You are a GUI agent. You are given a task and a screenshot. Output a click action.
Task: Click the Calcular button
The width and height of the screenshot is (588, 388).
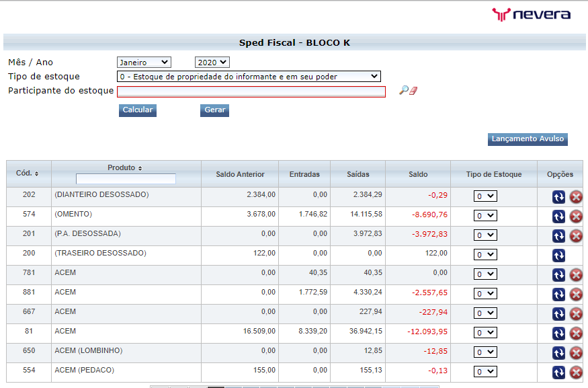[x=138, y=110]
